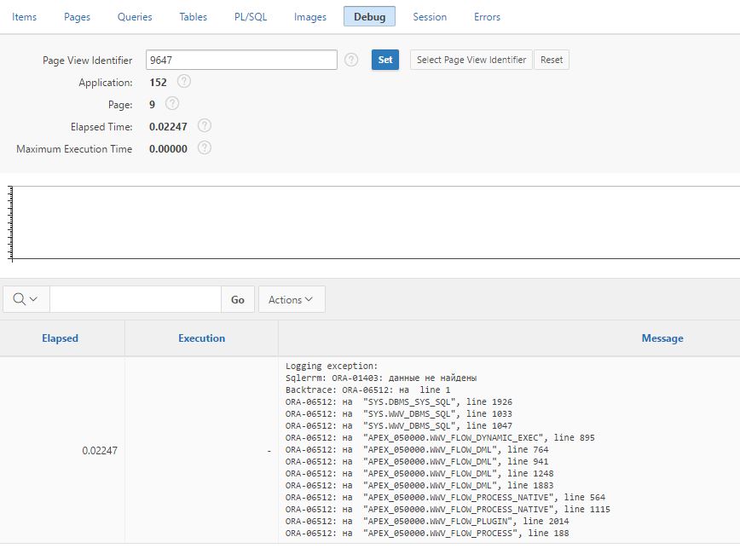
Task: Click the 'Logging exception:' text
Action: click(332, 367)
